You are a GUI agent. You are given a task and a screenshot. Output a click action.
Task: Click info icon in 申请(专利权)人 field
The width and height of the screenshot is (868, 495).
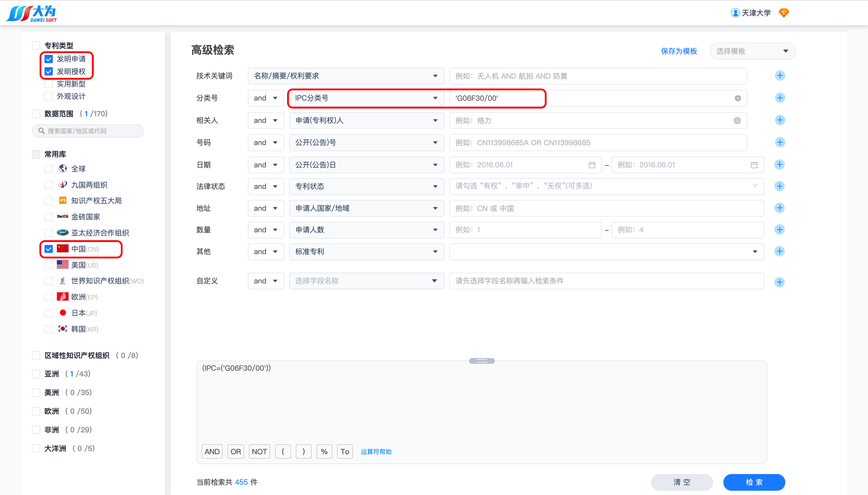(x=737, y=121)
